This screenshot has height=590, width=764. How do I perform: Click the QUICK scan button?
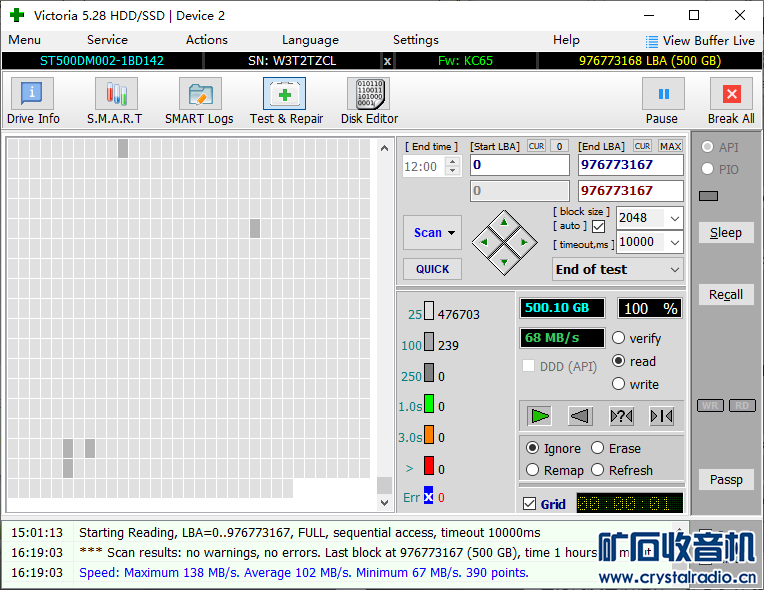[432, 269]
